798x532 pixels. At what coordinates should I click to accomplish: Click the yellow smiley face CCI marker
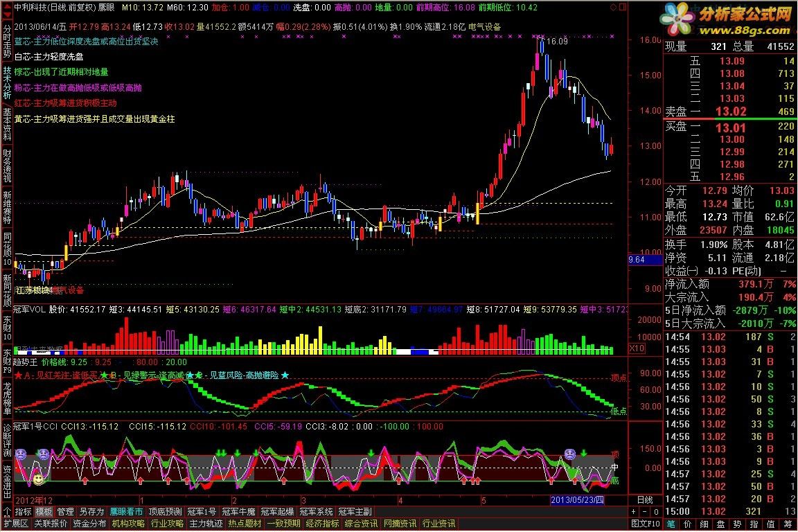click(38, 479)
